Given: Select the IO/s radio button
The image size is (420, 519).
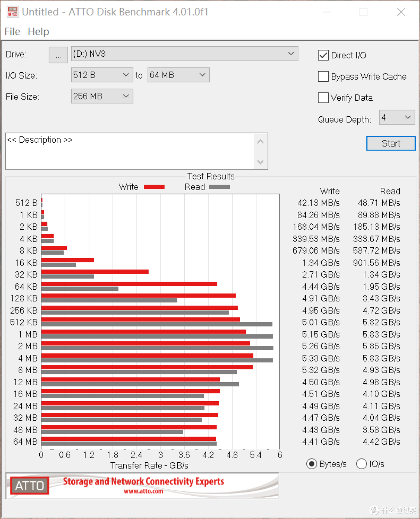Looking at the screenshot, I should [362, 464].
